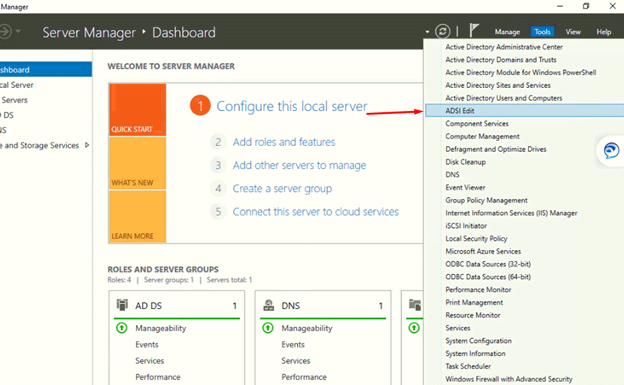Open Internet Information Services (IIS) Manager
This screenshot has width=624, height=385.
pyautogui.click(x=511, y=213)
